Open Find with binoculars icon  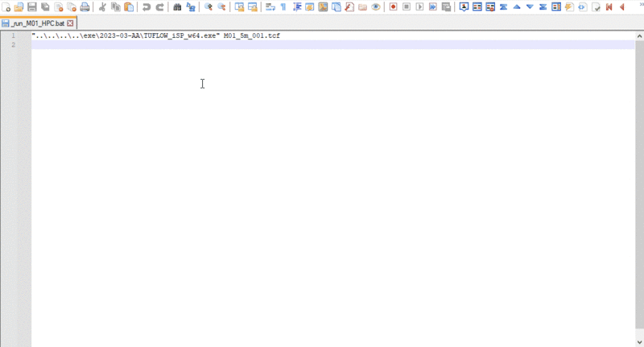tap(177, 7)
